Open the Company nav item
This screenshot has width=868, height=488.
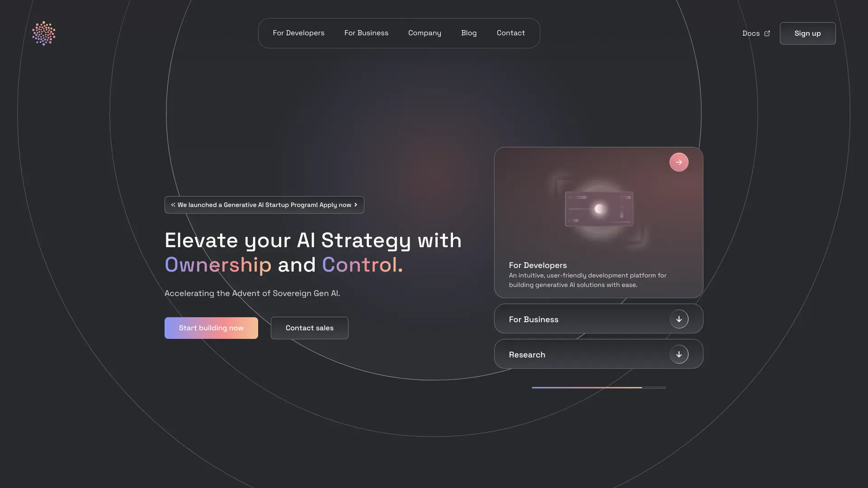coord(425,33)
